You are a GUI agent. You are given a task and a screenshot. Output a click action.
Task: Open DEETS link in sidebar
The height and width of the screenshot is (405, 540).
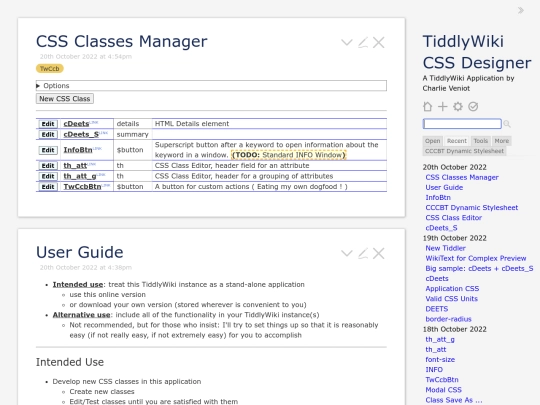coord(437,309)
